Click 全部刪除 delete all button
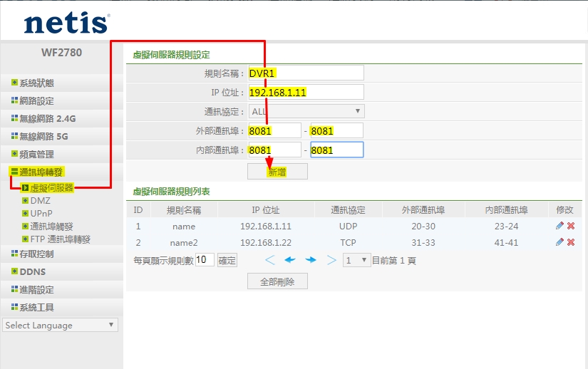This screenshot has height=369, width=588. [x=277, y=281]
